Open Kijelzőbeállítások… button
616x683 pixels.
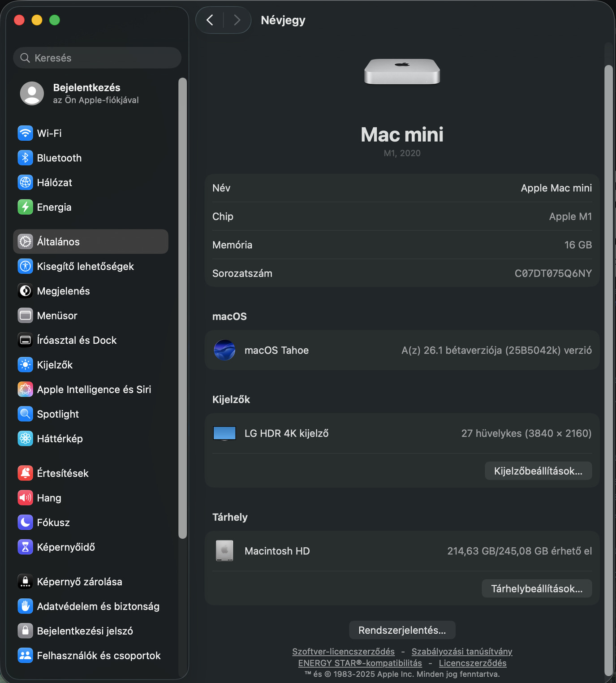click(538, 471)
